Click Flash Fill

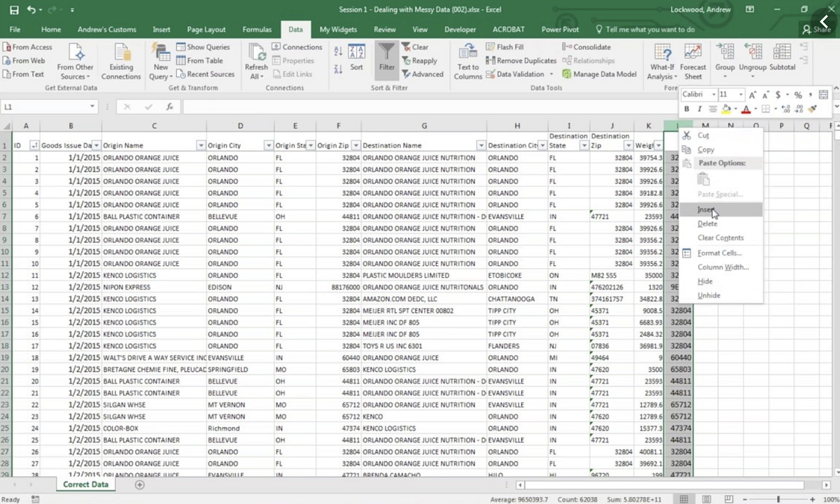[x=505, y=47]
